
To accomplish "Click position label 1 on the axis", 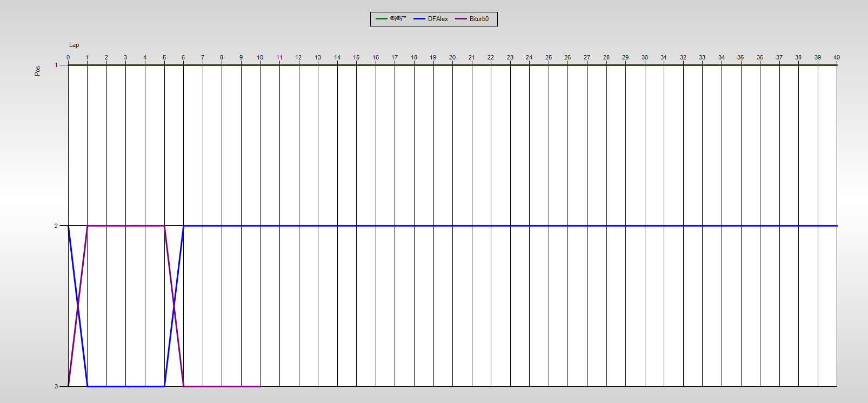I will [x=56, y=65].
